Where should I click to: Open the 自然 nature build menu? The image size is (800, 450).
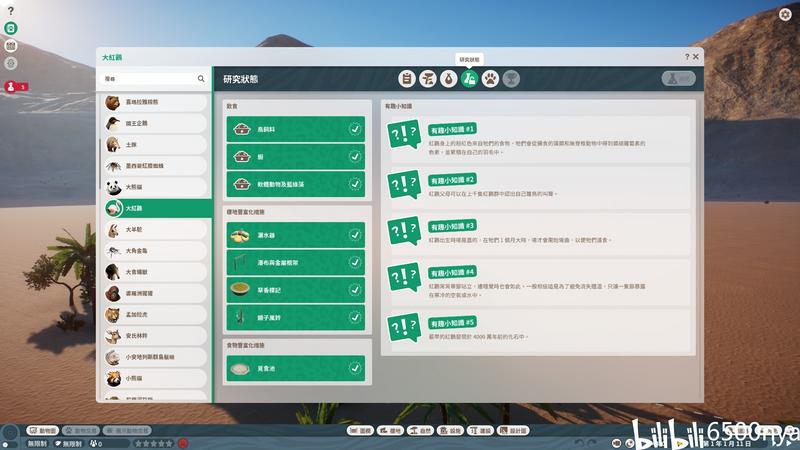(x=420, y=431)
